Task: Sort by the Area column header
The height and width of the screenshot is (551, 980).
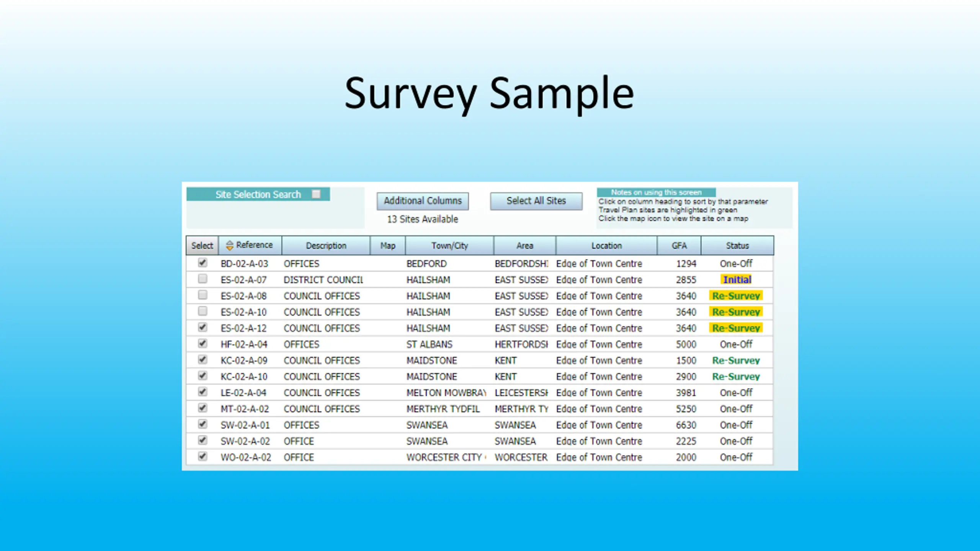Action: click(524, 246)
